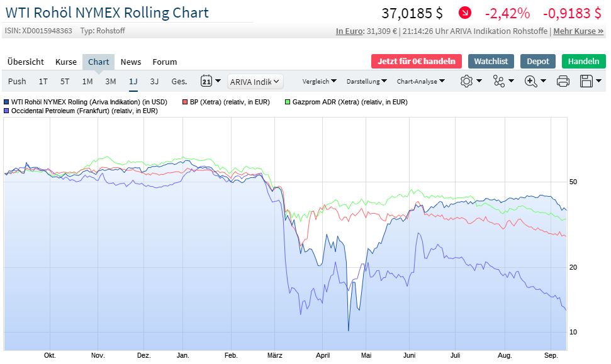Open the Kurse tab

point(65,62)
